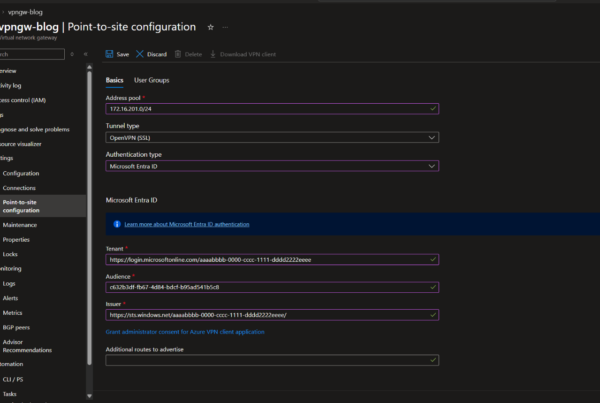This screenshot has height=403, width=600.
Task: Follow Learn more about Microsoft Entra ID authentication link
Action: tap(187, 224)
